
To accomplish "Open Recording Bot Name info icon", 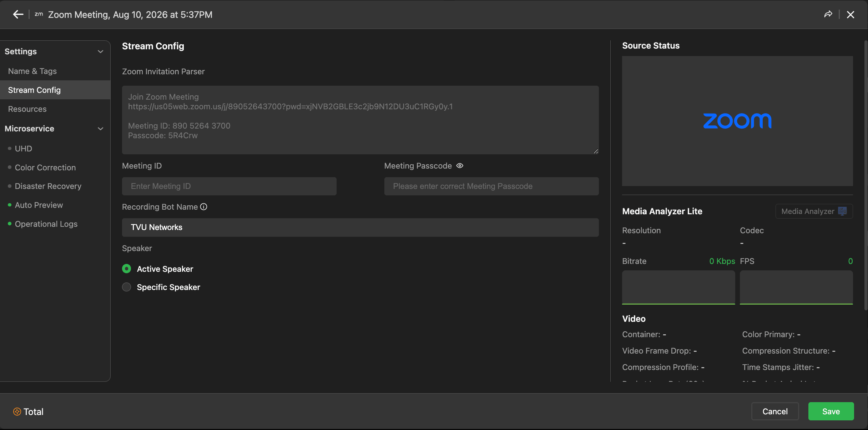I will pos(203,207).
